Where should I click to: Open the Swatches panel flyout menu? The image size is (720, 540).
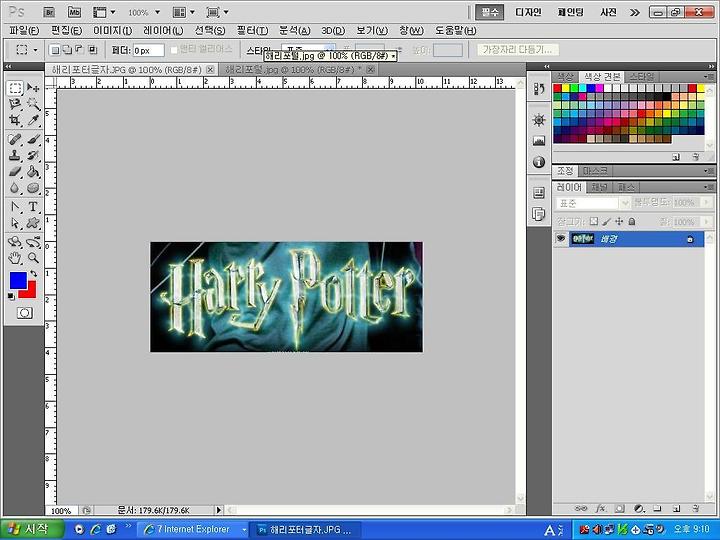coord(709,76)
